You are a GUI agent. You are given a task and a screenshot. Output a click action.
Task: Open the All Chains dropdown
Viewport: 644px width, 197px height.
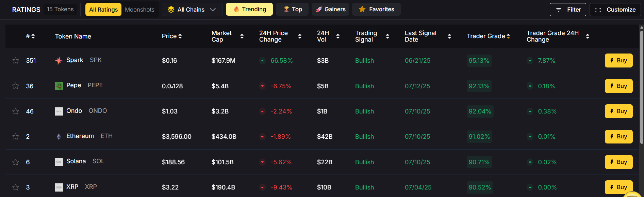click(x=193, y=10)
